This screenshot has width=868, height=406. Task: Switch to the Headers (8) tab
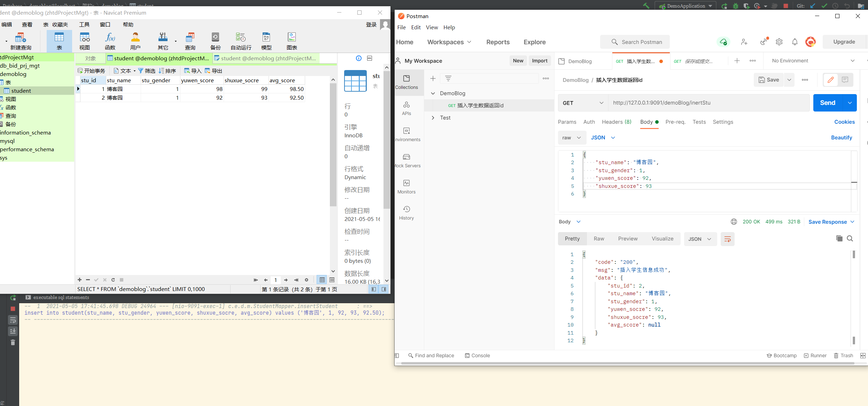617,122
